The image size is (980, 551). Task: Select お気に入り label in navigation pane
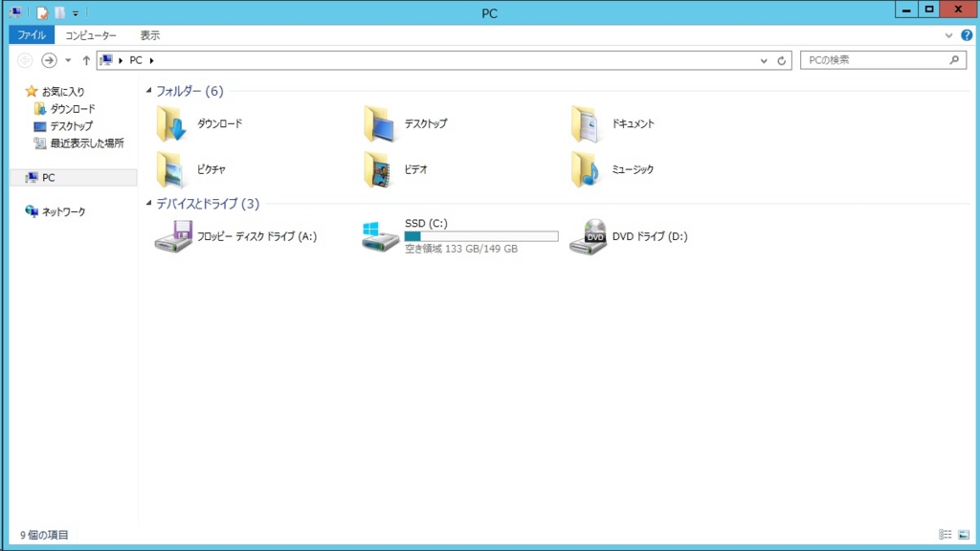[x=63, y=92]
